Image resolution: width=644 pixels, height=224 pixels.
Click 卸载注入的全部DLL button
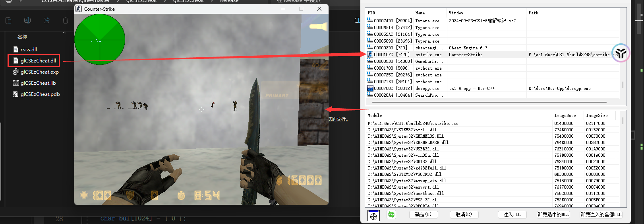[x=601, y=214]
